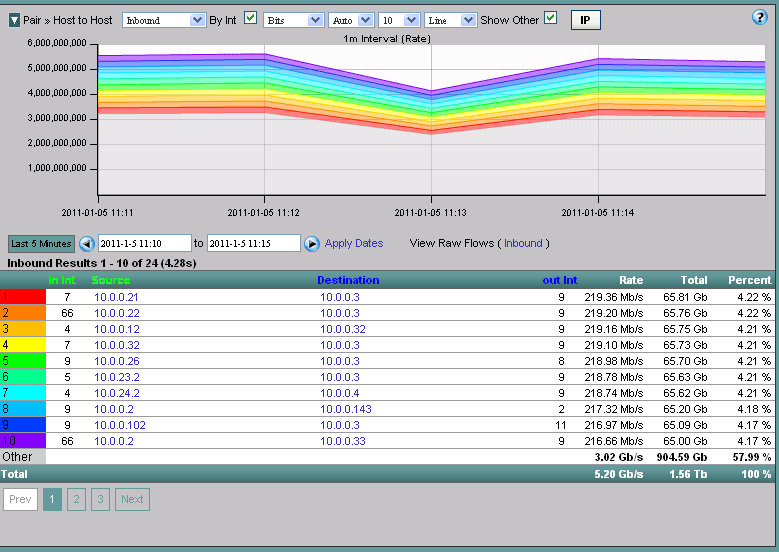
Task: Click the purple color swatch for row 10
Action: click(23, 441)
